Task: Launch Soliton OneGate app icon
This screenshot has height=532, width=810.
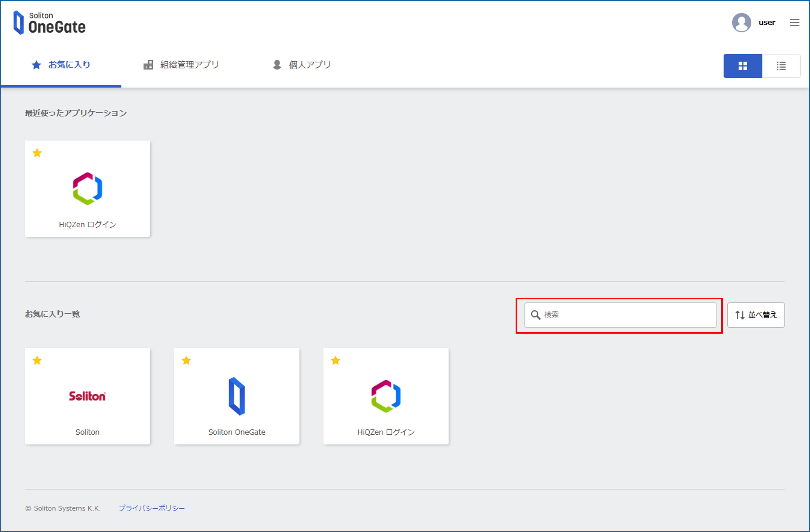Action: [237, 396]
